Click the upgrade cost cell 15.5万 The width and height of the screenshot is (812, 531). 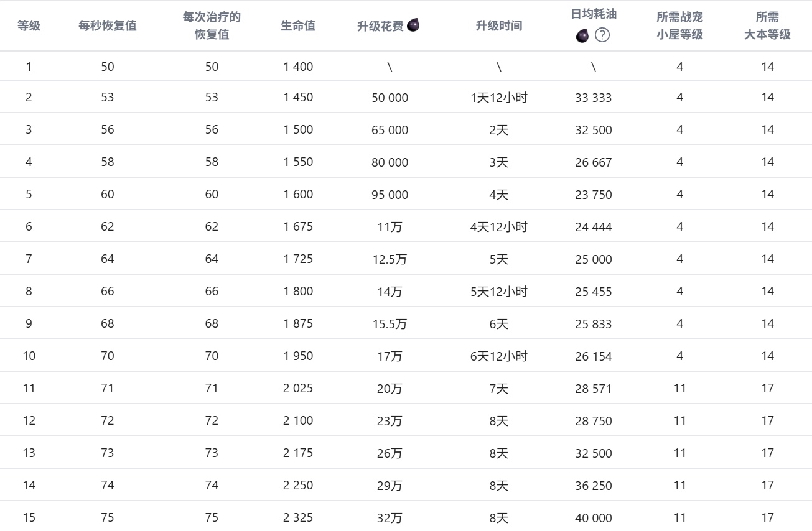[x=390, y=324]
